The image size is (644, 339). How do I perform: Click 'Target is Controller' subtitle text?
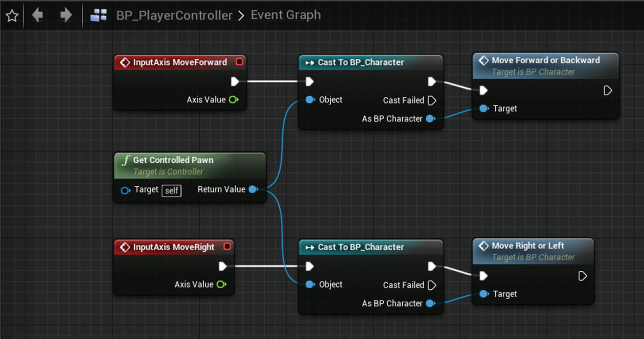pos(168,172)
